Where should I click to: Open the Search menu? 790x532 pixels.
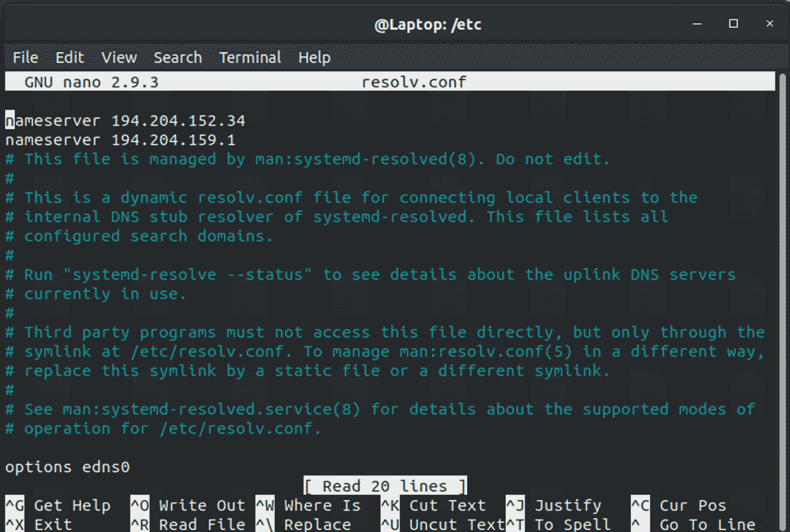(x=178, y=58)
